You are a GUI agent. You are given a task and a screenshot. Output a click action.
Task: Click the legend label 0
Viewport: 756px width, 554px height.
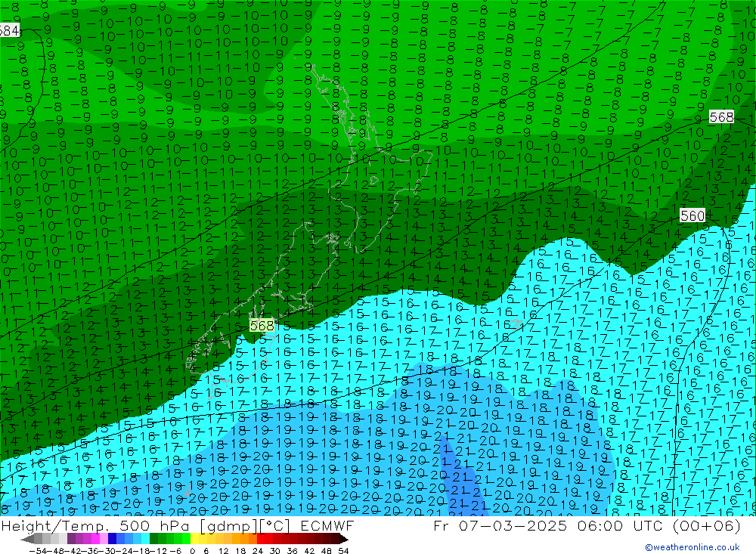pyautogui.click(x=192, y=551)
